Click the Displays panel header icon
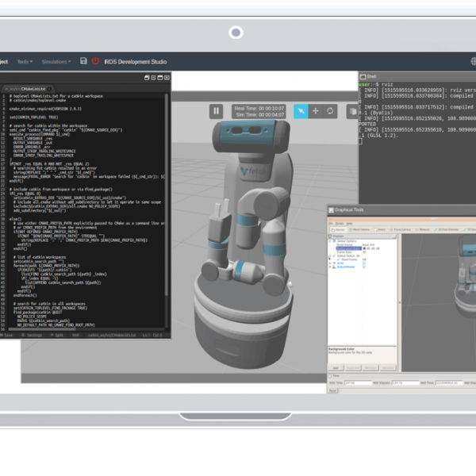476x476 pixels. click(329, 236)
